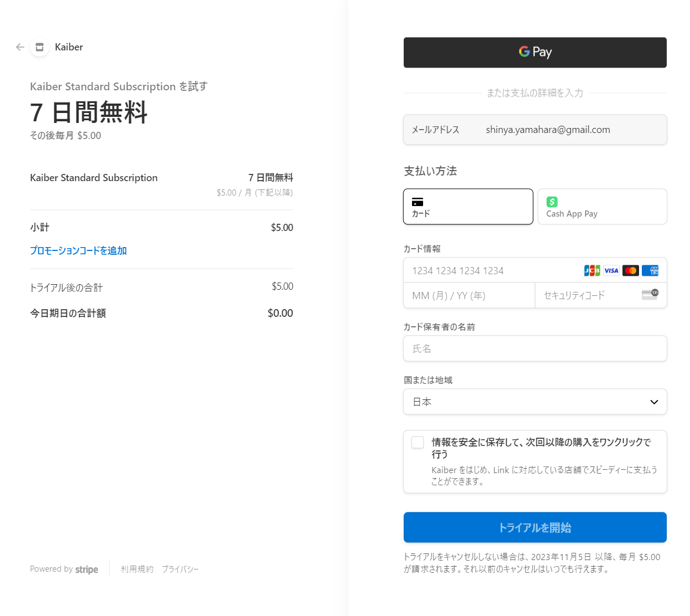Pay with the Google Pay button
Image resolution: width=690 pixels, height=616 pixels.
[535, 53]
